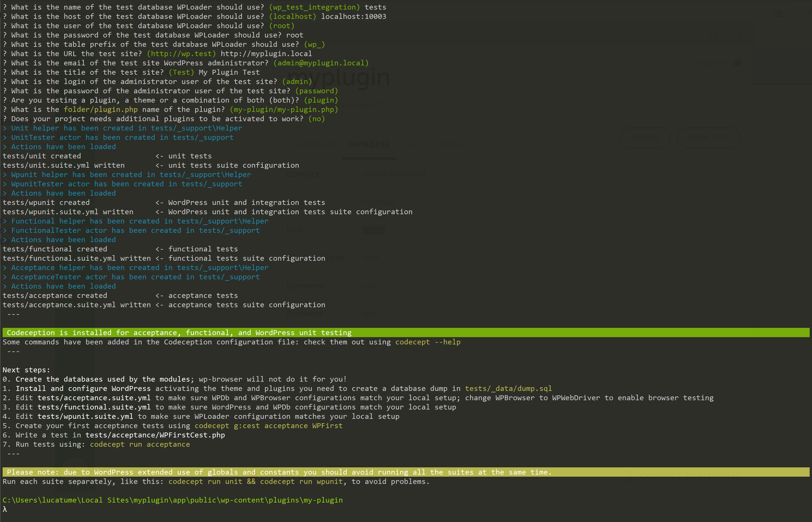812x522 pixels.
Task: Click the 'additional plugins to be activated' prompt line
Action: [x=164, y=119]
